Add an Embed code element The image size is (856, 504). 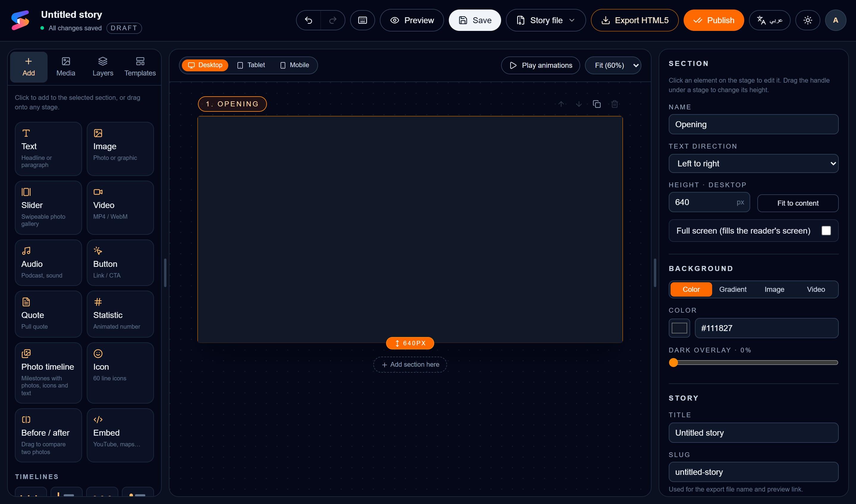tap(120, 435)
